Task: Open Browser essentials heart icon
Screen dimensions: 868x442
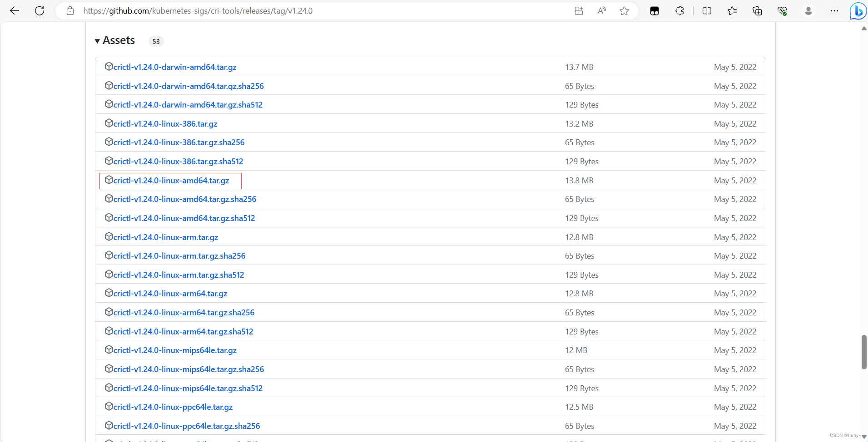Action: click(x=782, y=11)
